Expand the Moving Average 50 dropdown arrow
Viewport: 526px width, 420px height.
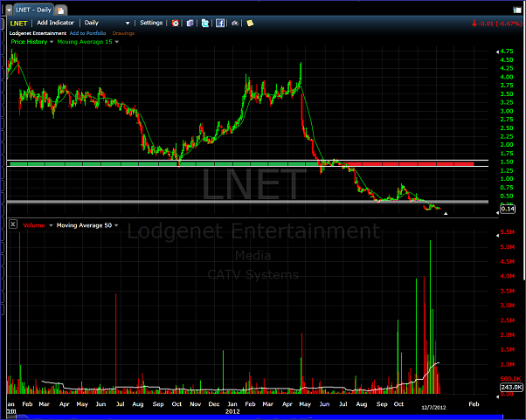[x=116, y=225]
